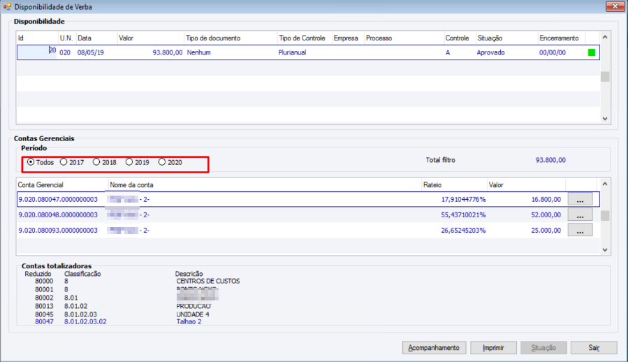Click the date cell 08/05/19
The image size is (628, 364).
pyautogui.click(x=91, y=52)
